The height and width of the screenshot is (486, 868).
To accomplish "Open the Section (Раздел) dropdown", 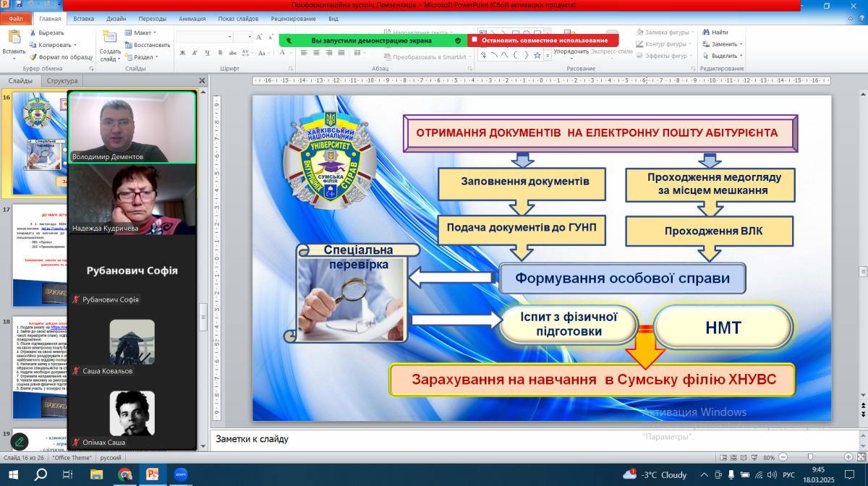I will [x=142, y=57].
